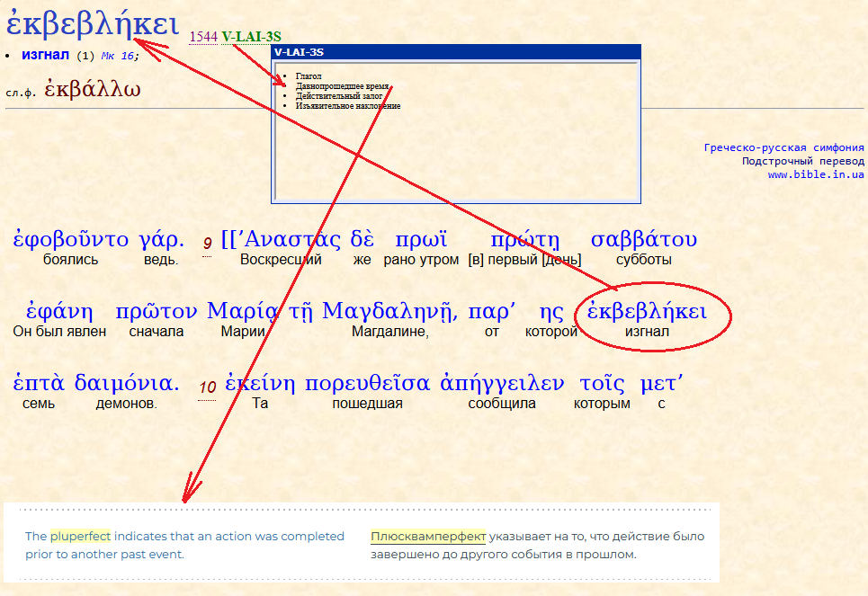The width and height of the screenshot is (868, 596).
Task: Click the Greek word ἐφοβοῦντο
Action: click(x=71, y=239)
